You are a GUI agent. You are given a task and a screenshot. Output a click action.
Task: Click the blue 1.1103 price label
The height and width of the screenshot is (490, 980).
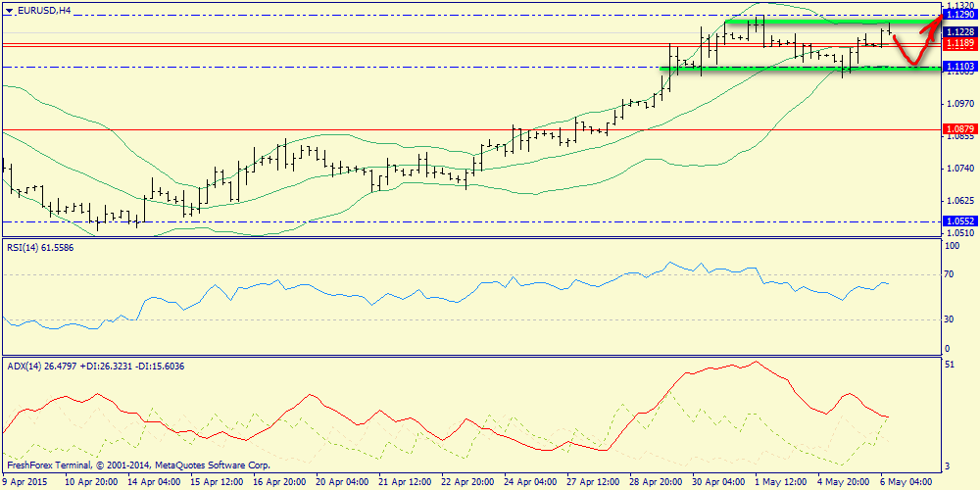(x=959, y=67)
